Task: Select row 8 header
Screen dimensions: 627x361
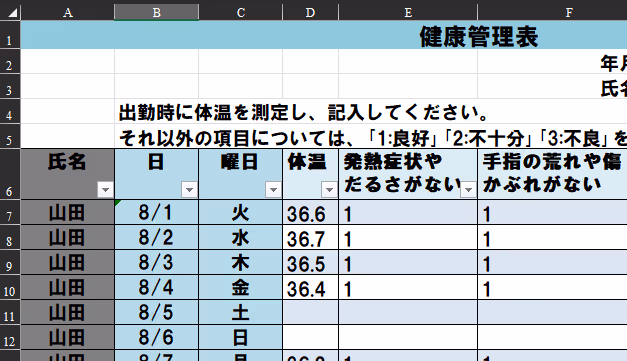Action: 10,237
